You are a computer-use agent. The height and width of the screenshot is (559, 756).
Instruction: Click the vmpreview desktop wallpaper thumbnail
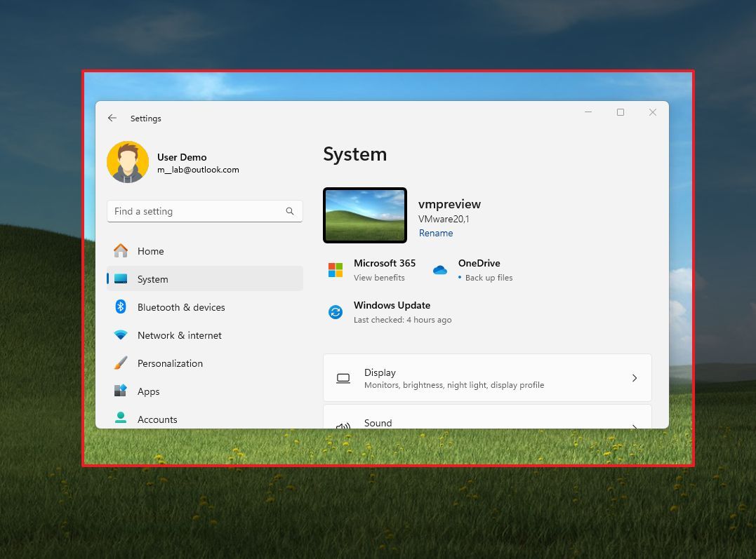point(364,215)
